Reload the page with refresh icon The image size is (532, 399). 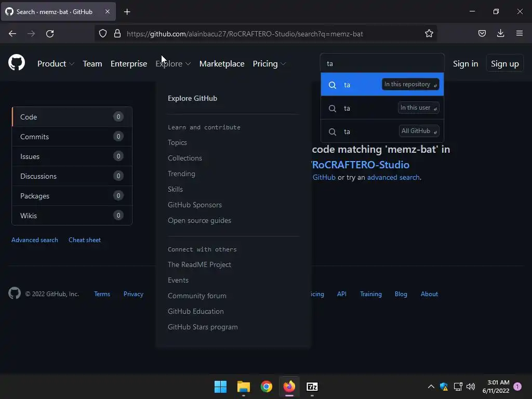pyautogui.click(x=50, y=34)
